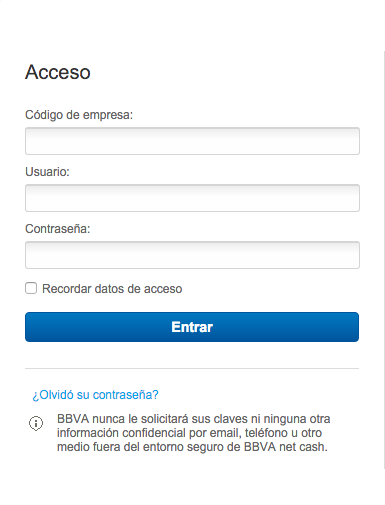Screen dimensions: 385x505
Task: Click the Contraseña: label
Action: [58, 229]
